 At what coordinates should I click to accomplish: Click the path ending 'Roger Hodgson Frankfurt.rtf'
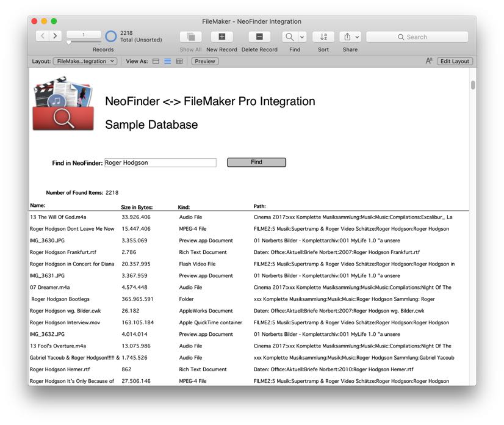[337, 252]
